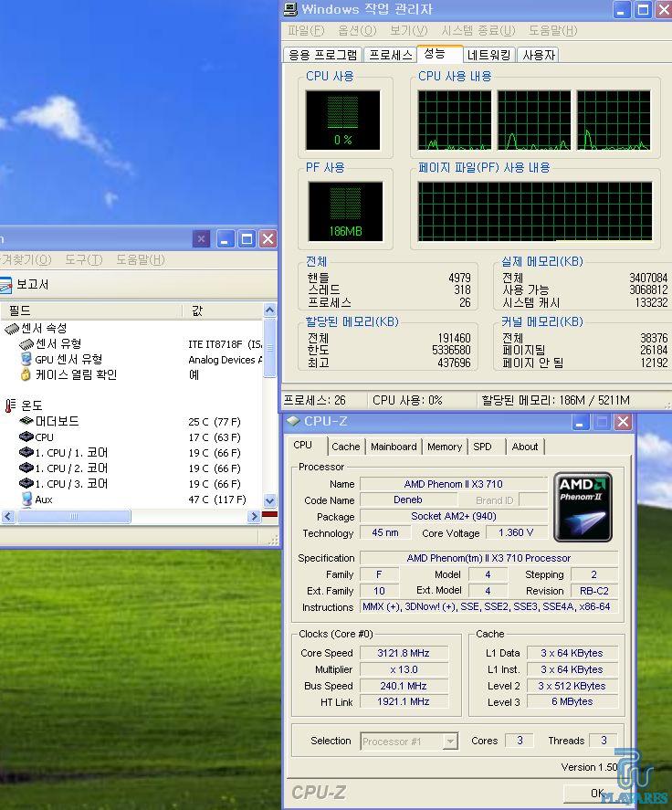
Task: Click the 머더보드 temperature value 25 C
Action: pos(215,422)
